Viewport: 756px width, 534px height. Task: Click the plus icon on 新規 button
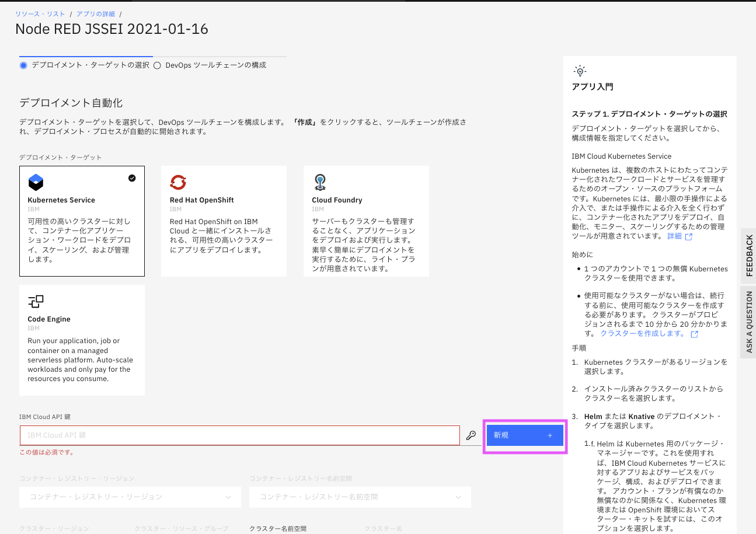pos(550,435)
